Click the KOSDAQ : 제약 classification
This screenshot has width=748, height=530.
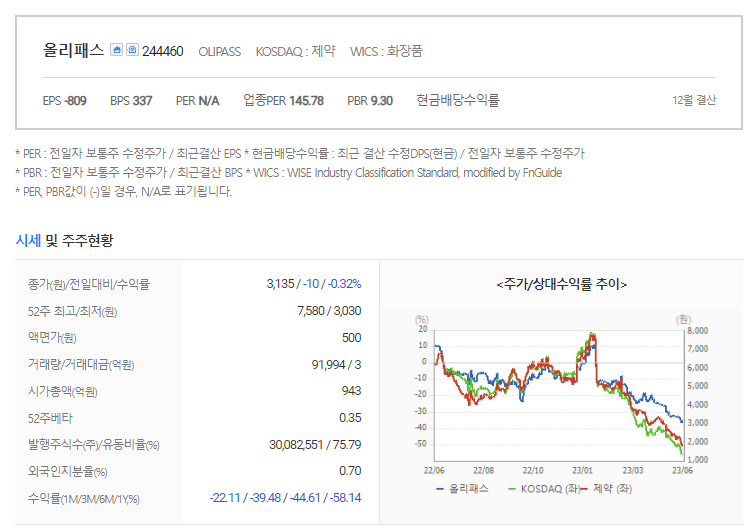pyautogui.click(x=296, y=51)
